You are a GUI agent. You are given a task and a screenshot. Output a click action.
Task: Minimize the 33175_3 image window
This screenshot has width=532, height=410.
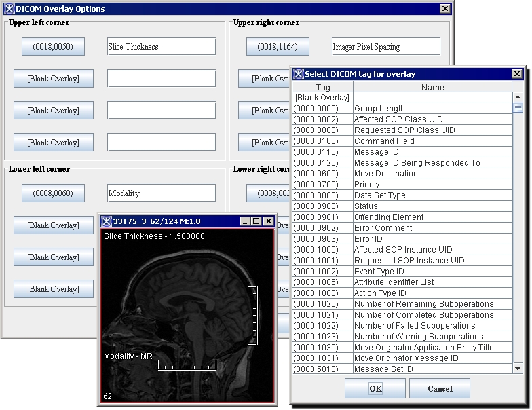coord(244,221)
